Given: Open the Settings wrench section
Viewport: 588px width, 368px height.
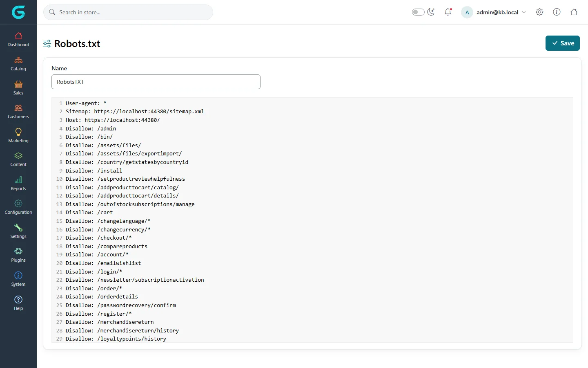Looking at the screenshot, I should 18,231.
